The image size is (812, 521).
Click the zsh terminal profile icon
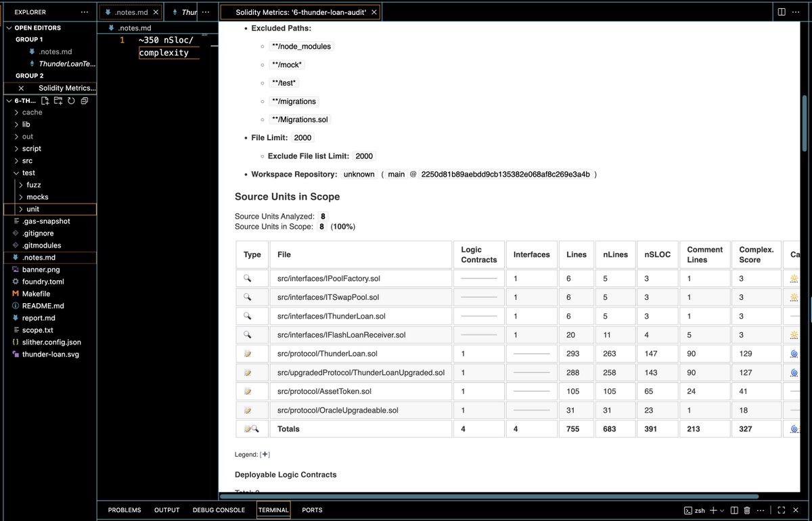click(687, 510)
